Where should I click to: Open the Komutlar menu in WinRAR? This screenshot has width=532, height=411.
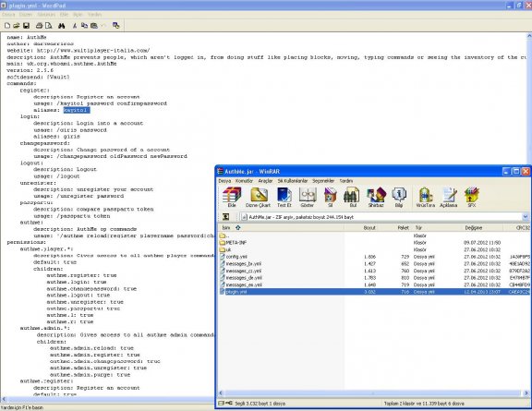pyautogui.click(x=244, y=181)
